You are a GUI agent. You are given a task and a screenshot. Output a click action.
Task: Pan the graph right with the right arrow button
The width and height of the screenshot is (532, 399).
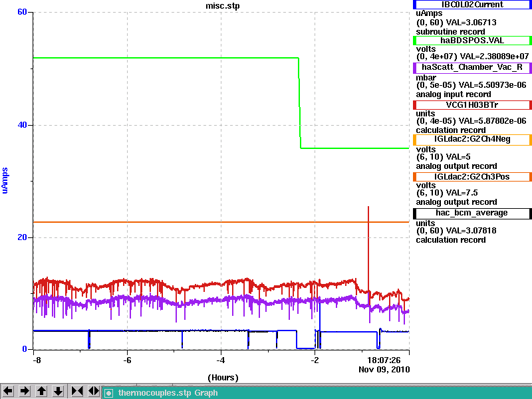point(25,391)
